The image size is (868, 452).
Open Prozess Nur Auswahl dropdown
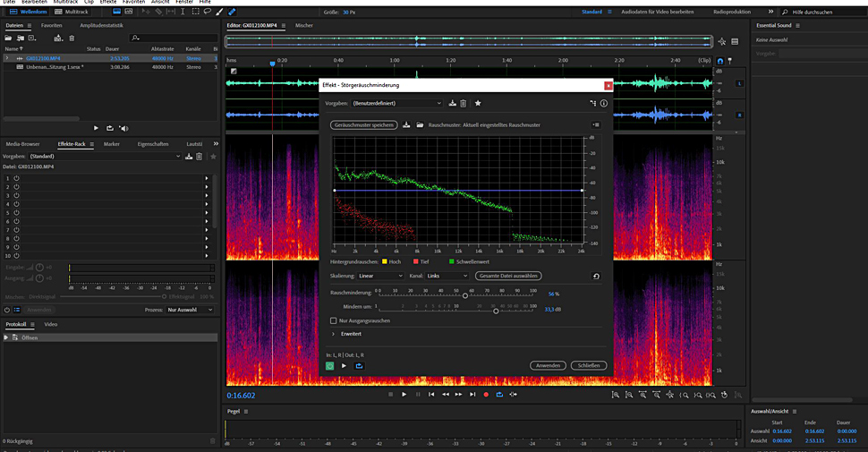190,310
